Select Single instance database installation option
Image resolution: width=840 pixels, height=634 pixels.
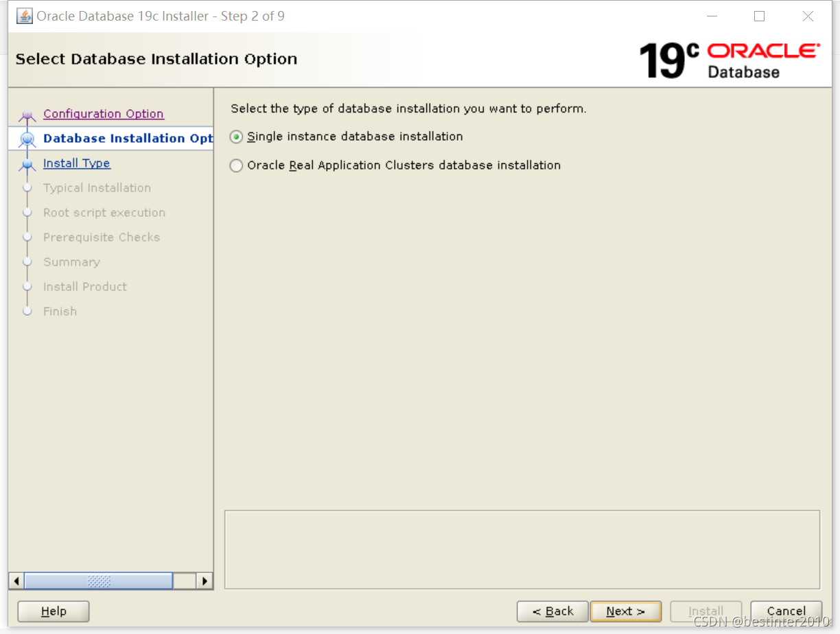point(236,137)
